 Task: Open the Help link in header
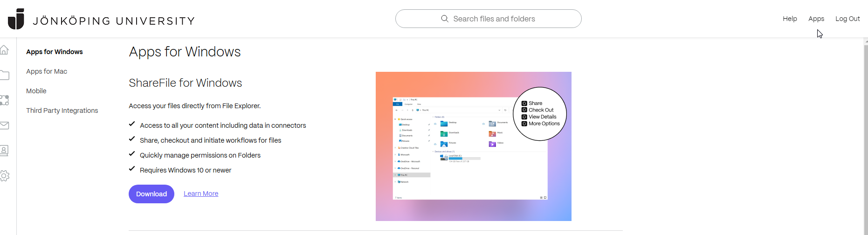point(790,19)
